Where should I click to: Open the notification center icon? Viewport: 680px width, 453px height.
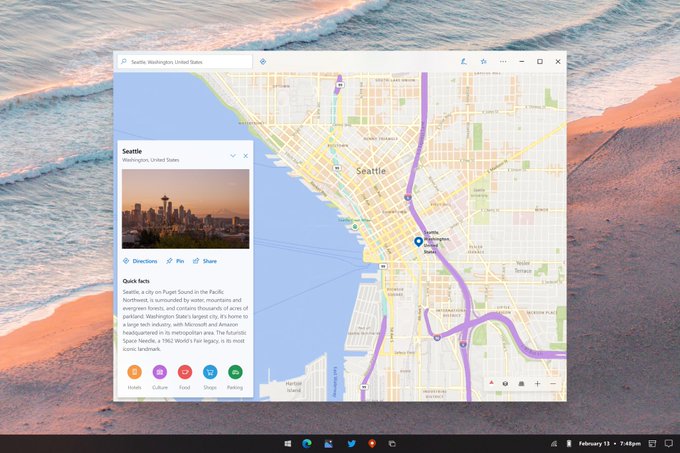tap(669, 443)
